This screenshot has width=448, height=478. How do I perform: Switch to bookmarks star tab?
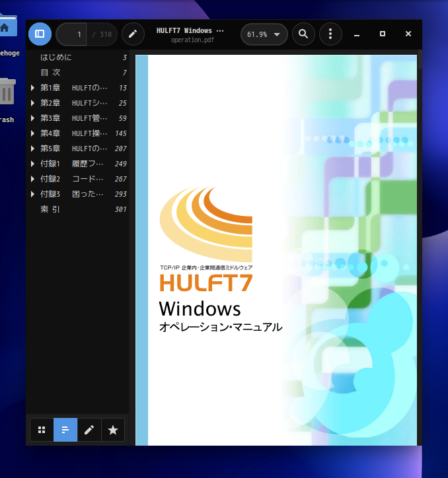tap(113, 430)
